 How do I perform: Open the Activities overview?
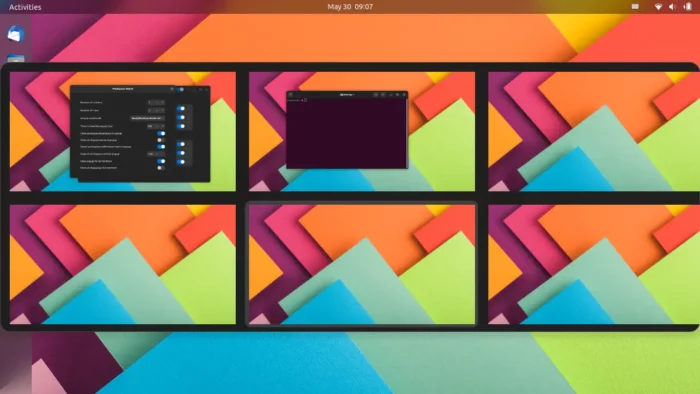pos(25,7)
